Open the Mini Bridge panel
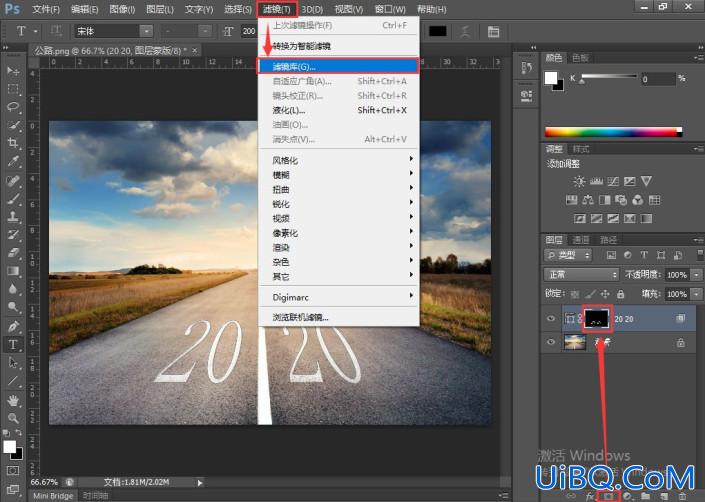 pyautogui.click(x=53, y=495)
